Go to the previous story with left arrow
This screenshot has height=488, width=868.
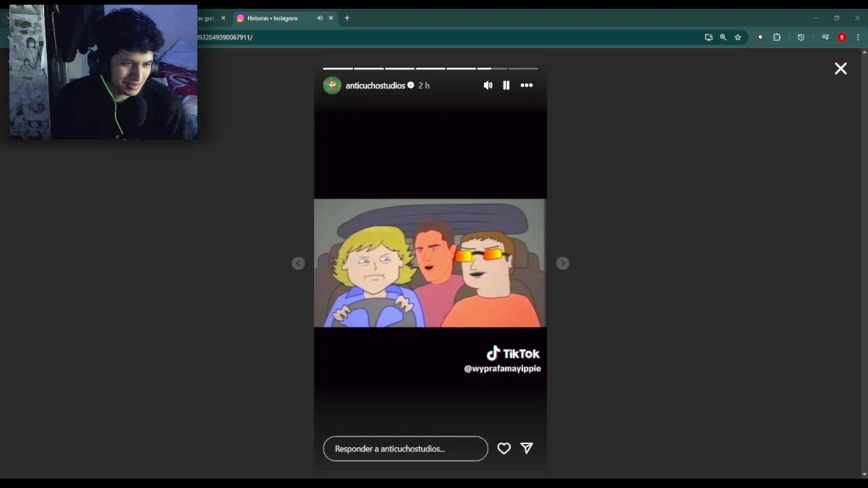click(298, 263)
